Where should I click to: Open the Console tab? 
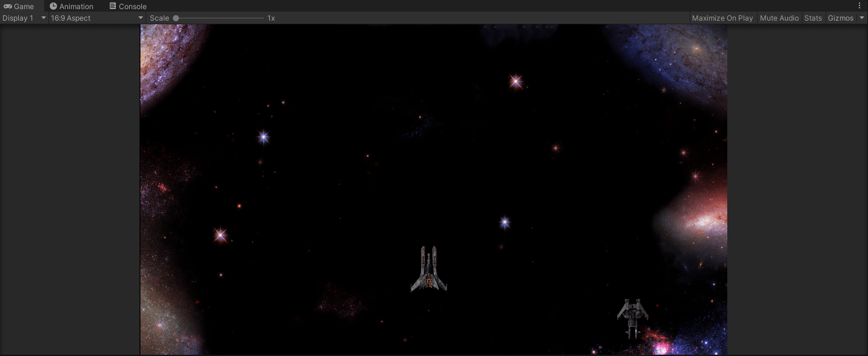128,6
